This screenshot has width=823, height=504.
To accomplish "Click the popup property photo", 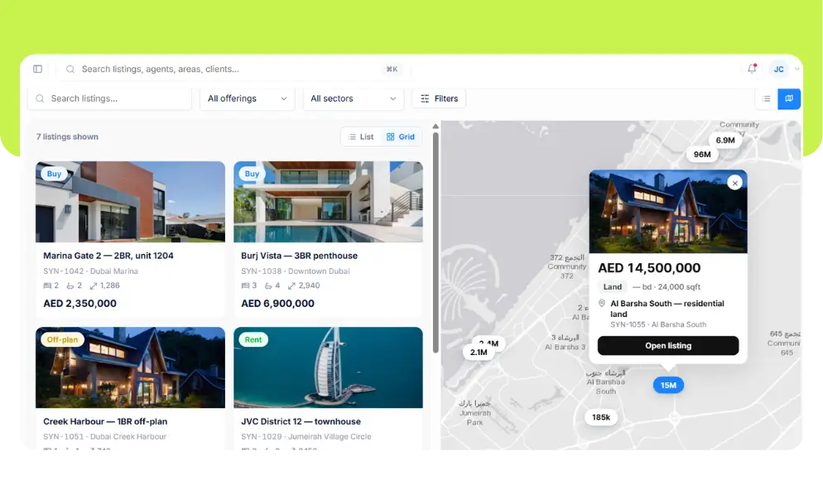I will tap(668, 211).
